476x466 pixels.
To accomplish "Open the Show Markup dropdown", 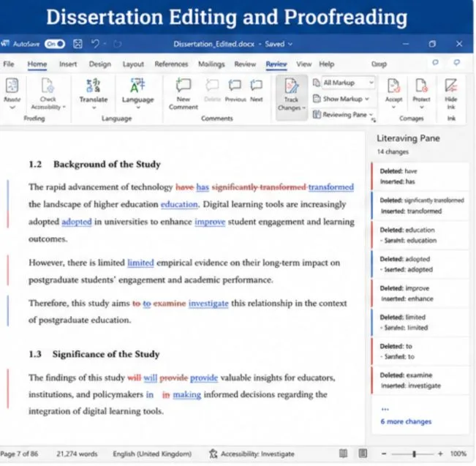I will coord(341,99).
